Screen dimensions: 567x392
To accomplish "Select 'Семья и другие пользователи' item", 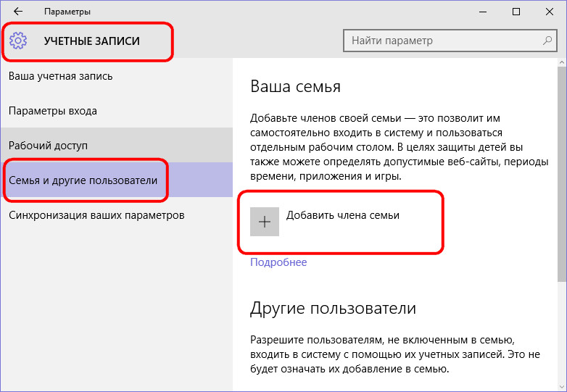I will click(x=117, y=180).
